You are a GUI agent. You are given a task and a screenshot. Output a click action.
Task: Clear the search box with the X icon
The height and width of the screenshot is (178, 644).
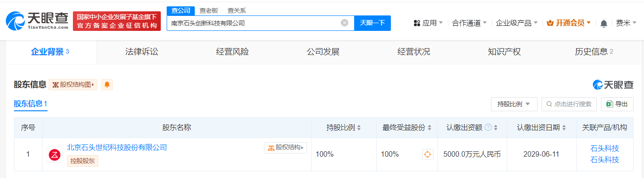345,23
